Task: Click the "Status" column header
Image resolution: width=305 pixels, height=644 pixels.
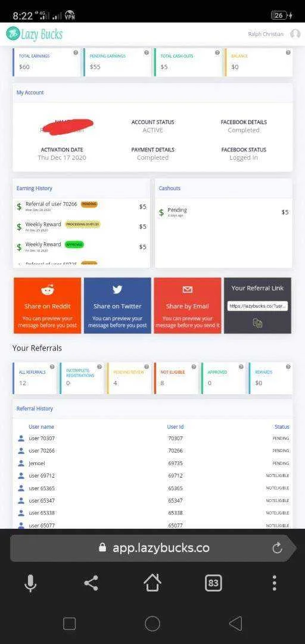Action: pyautogui.click(x=282, y=427)
